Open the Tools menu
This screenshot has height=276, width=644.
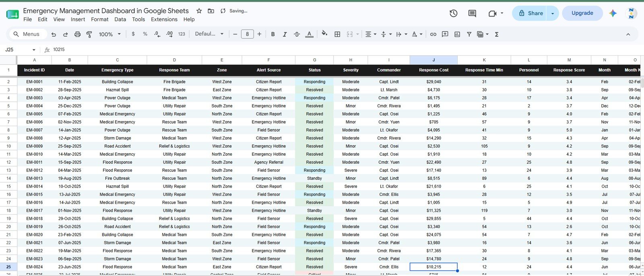[x=138, y=19]
